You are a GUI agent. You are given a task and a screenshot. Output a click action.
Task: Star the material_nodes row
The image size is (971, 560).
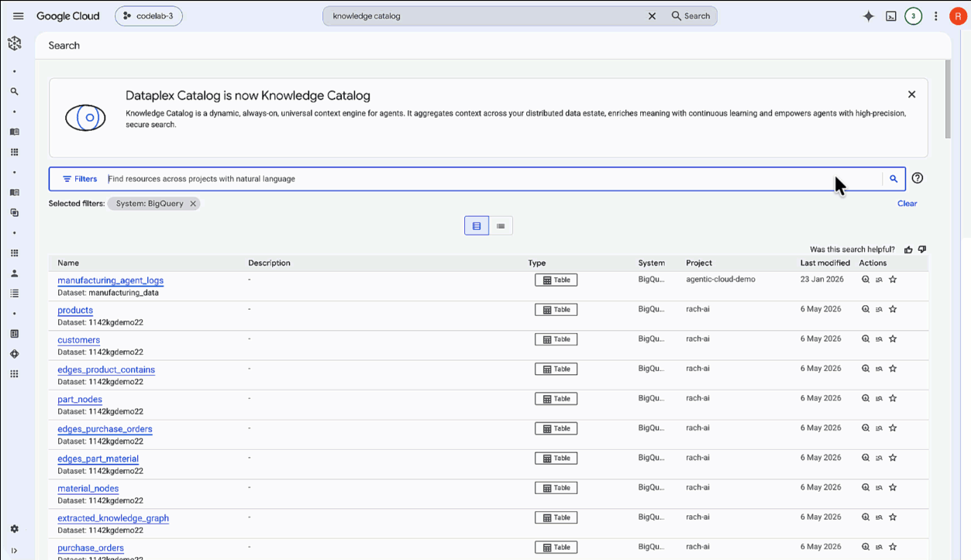tap(893, 487)
